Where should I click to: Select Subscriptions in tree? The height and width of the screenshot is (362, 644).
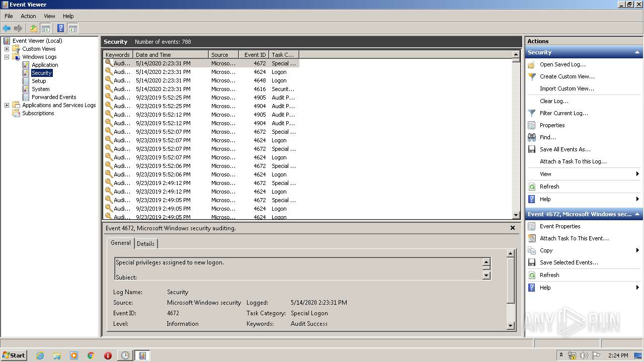tap(38, 113)
